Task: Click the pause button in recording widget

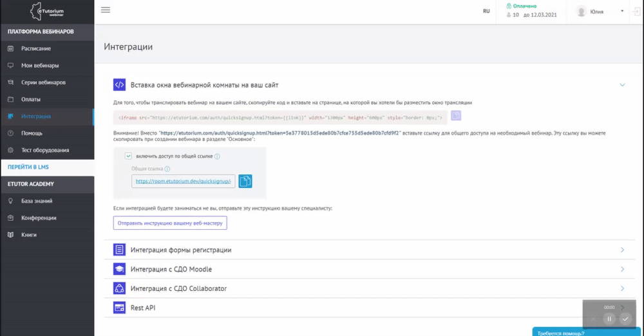Action: tap(609, 319)
